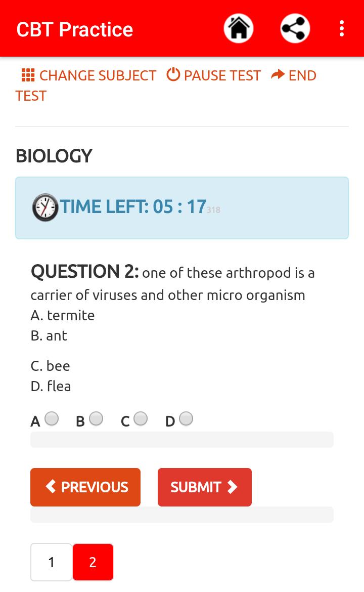
Task: Tap the clock icon near Time Left
Action: [x=45, y=207]
